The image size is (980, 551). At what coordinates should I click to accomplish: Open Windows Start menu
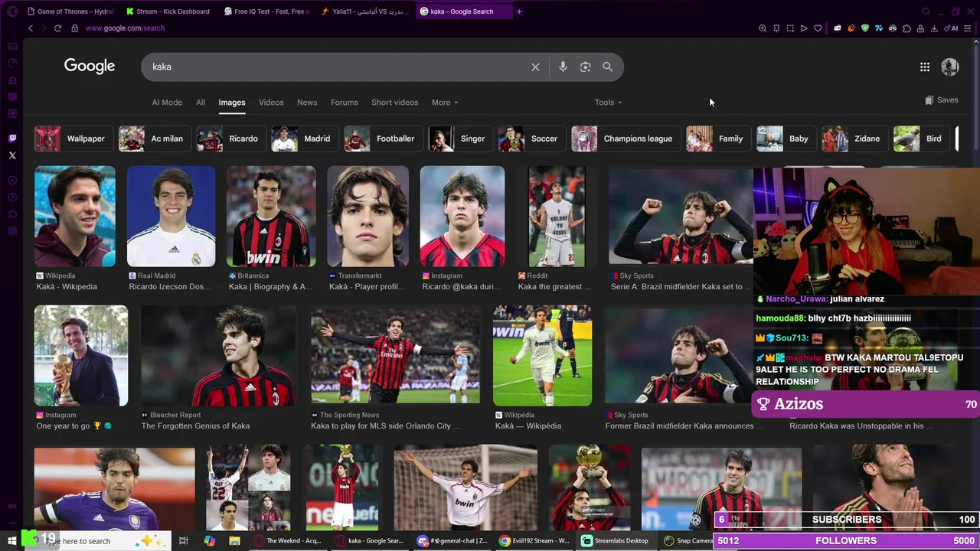pos(11,540)
